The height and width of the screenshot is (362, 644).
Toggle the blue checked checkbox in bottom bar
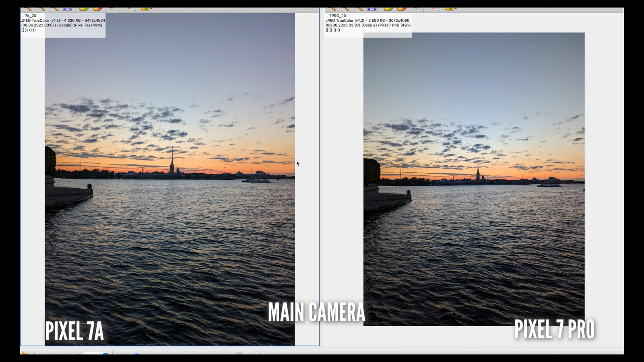(137, 354)
